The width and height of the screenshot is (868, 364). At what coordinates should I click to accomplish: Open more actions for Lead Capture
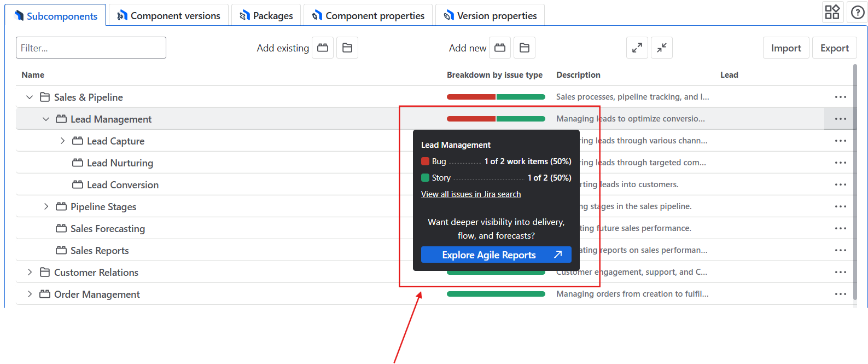tap(841, 141)
